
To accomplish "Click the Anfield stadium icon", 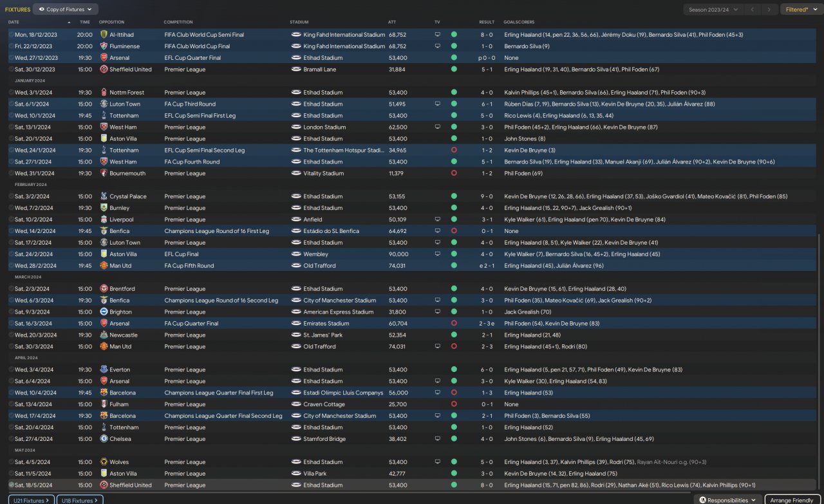I will point(296,220).
